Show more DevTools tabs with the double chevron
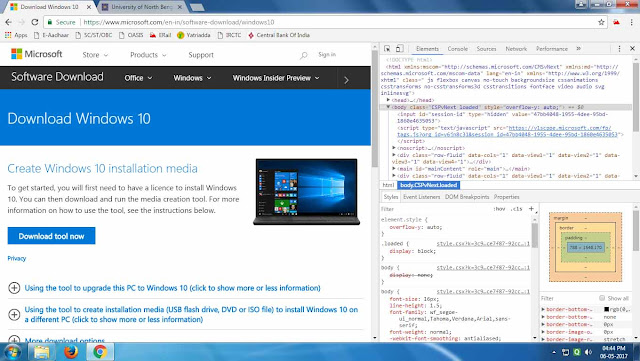640x361 pixels. [578, 49]
